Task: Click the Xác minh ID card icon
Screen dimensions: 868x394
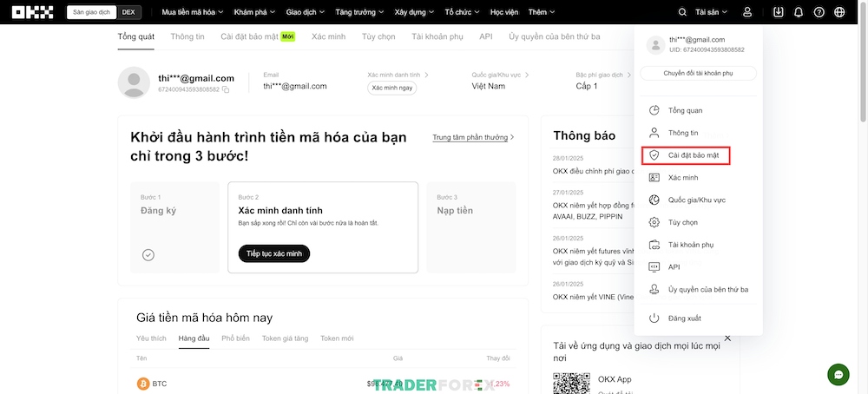Action: tap(654, 178)
